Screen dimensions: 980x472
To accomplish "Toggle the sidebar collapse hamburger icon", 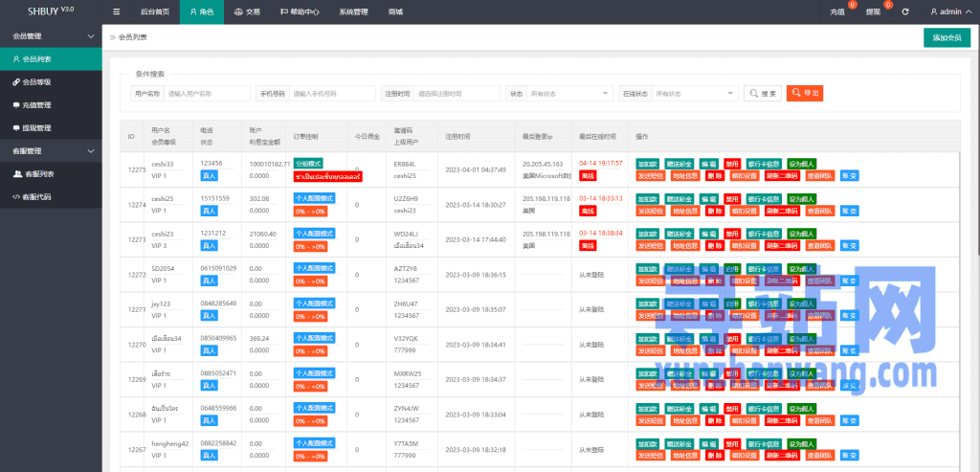I will click(116, 11).
